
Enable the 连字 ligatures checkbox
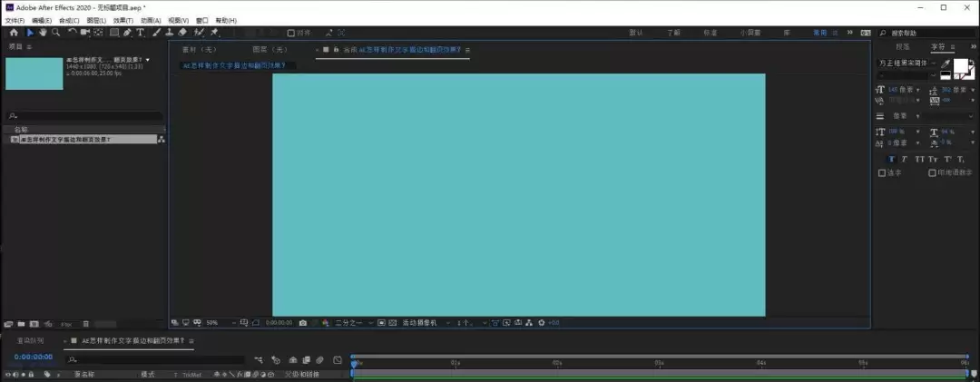point(882,172)
